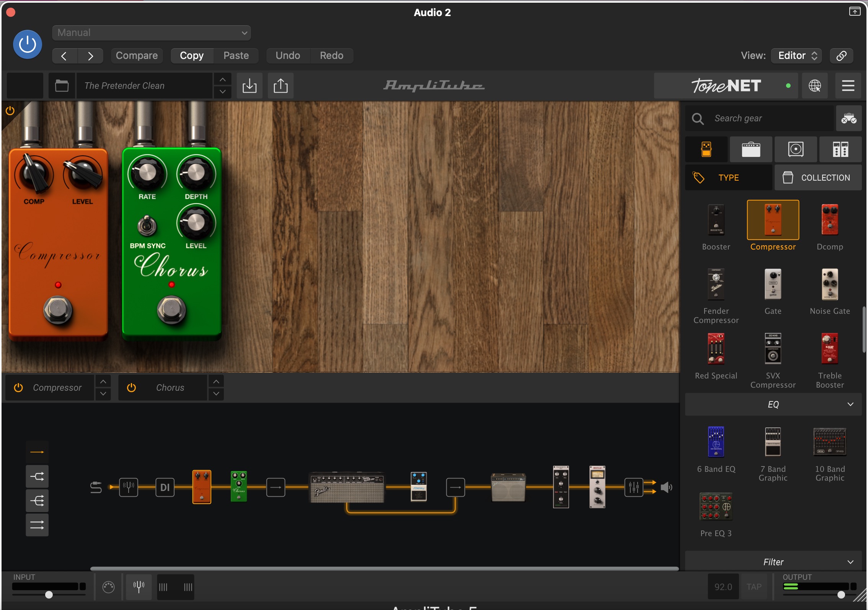Click the export preset share icon
Image resolution: width=868 pixels, height=610 pixels.
tap(281, 86)
